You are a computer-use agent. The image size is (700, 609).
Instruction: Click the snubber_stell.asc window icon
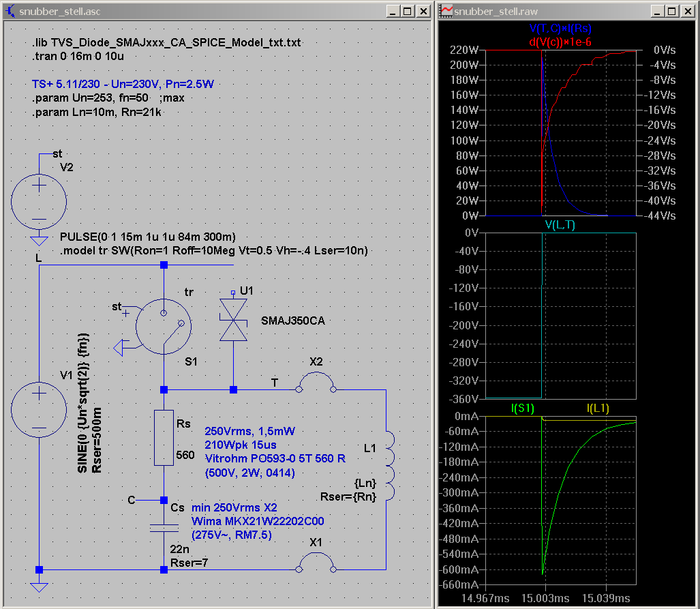click(10, 11)
